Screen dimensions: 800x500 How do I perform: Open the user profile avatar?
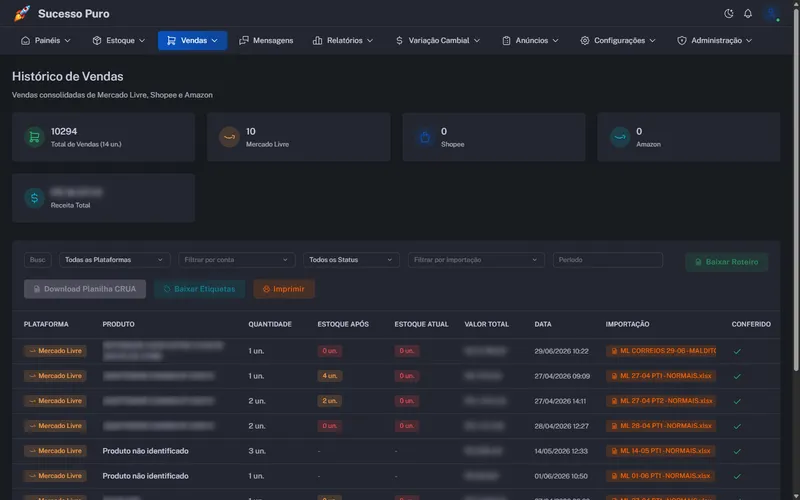[x=771, y=14]
